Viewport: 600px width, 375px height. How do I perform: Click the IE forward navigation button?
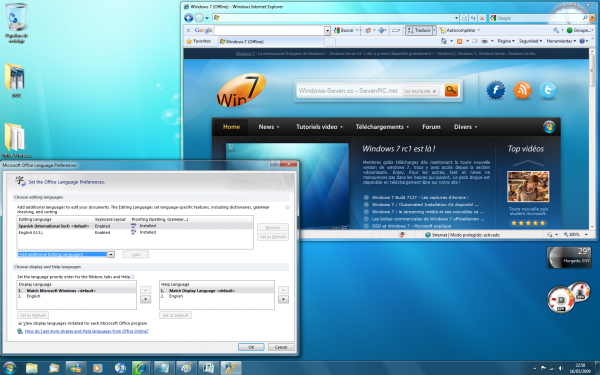(x=199, y=18)
